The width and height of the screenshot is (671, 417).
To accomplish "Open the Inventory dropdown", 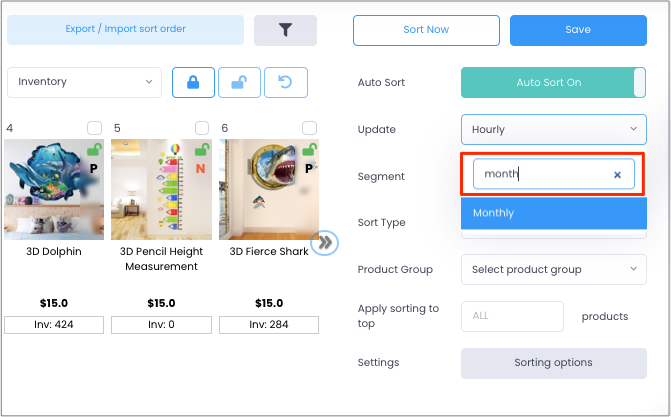I will click(x=85, y=82).
